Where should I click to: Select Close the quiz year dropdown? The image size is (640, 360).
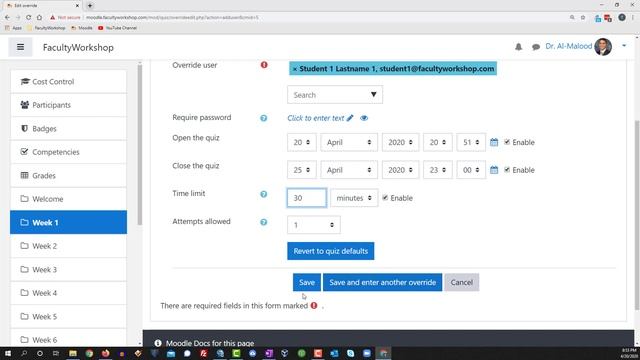pyautogui.click(x=400, y=170)
